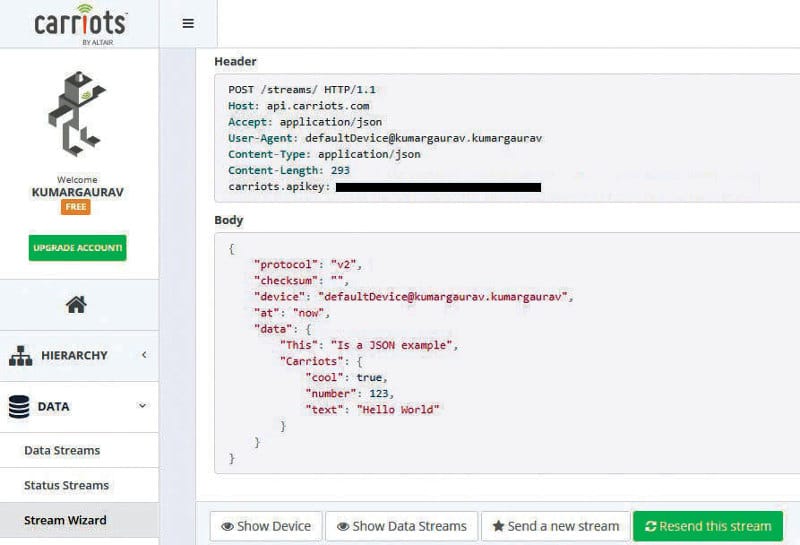This screenshot has width=800, height=545.
Task: Click the Data database icon
Action: coord(19,407)
